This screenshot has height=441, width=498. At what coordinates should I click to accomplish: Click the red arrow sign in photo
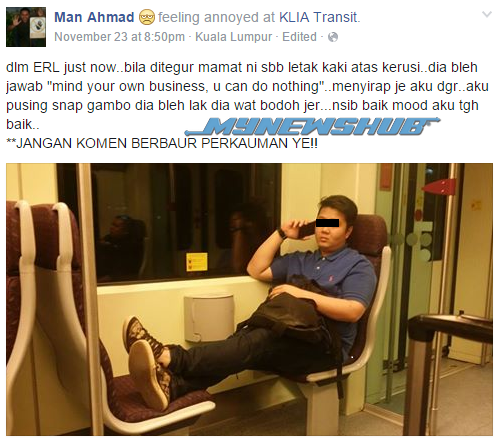tap(439, 187)
